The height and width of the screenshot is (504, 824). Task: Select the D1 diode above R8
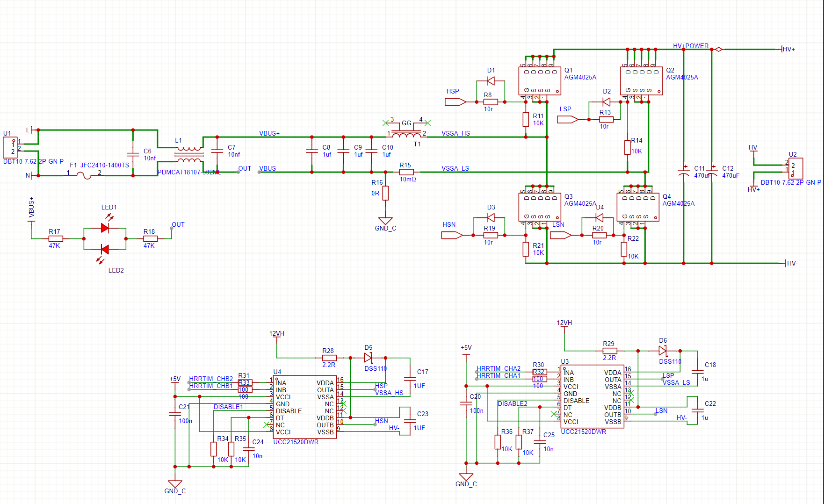[491, 81]
